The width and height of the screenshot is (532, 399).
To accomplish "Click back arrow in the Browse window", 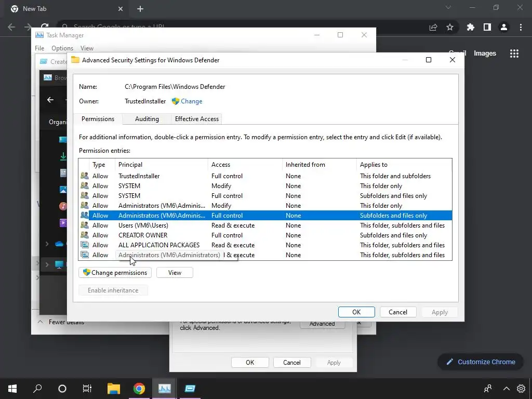I will point(50,100).
